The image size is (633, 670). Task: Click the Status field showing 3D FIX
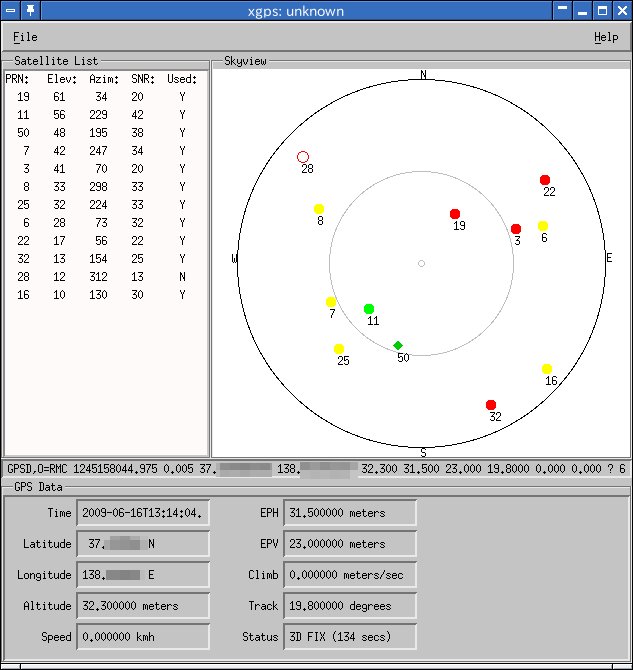coord(350,637)
